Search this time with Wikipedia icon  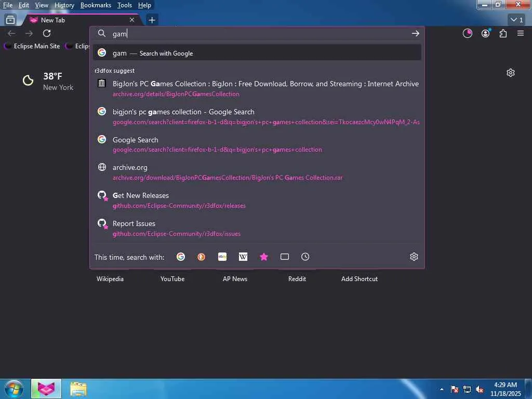tap(243, 257)
